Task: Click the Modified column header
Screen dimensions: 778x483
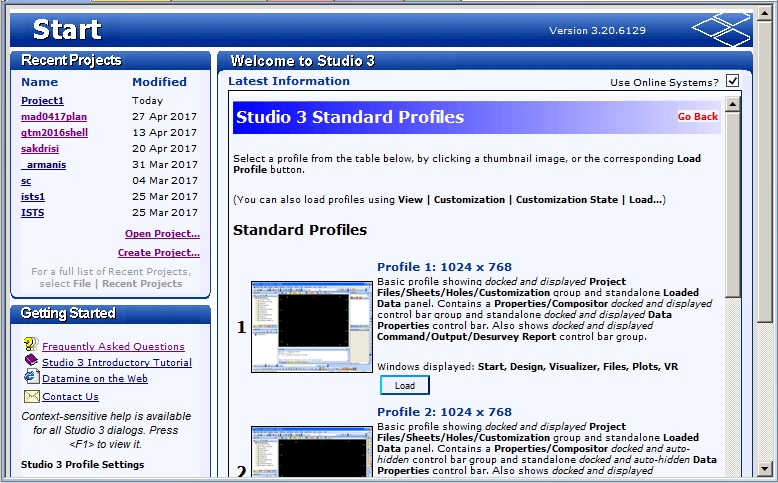Action: [159, 82]
